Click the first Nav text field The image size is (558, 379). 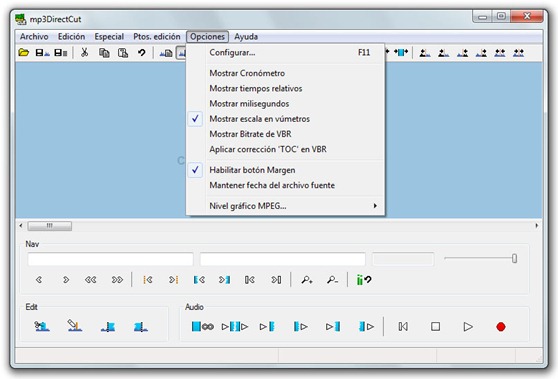coord(110,259)
